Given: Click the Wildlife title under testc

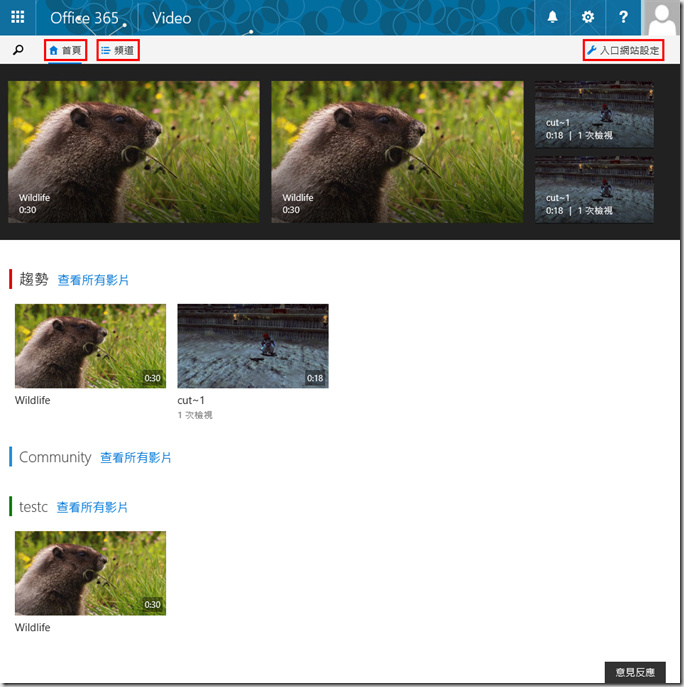Looking at the screenshot, I should [x=32, y=627].
